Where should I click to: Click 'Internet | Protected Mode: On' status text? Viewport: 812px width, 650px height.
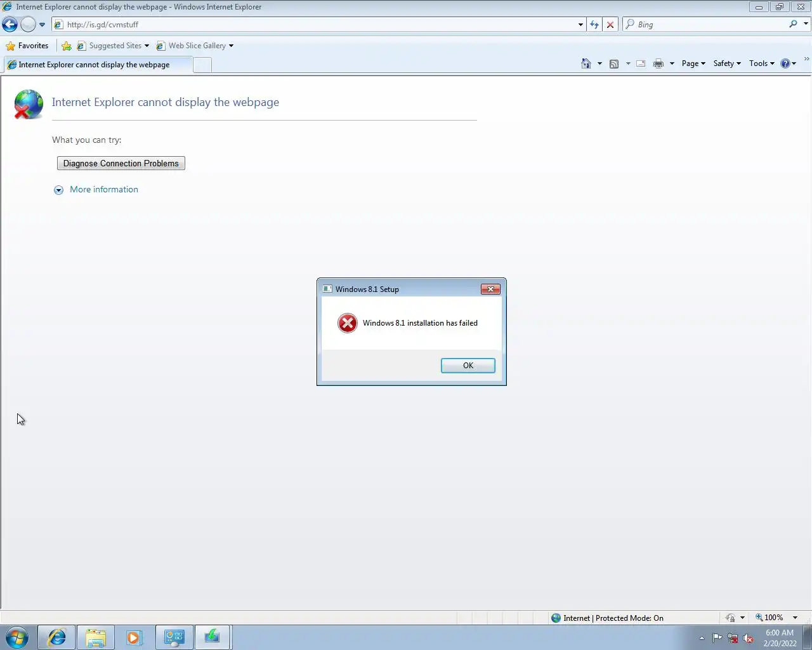pos(613,618)
